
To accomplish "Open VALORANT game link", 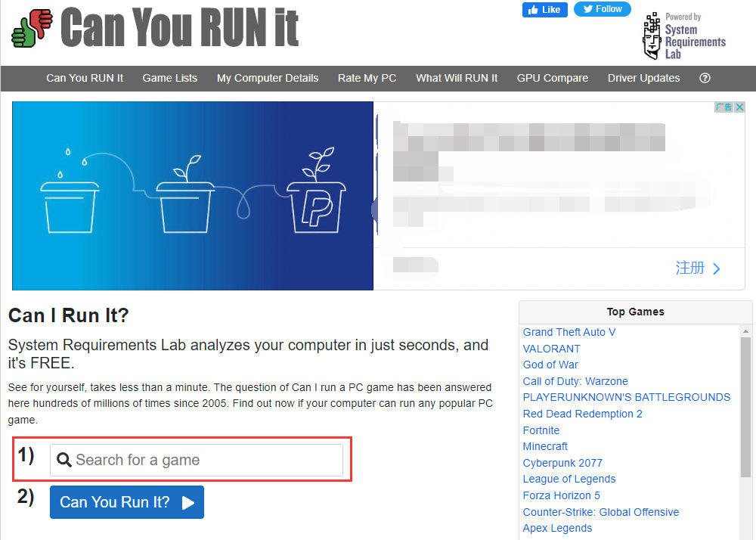I will tap(552, 349).
